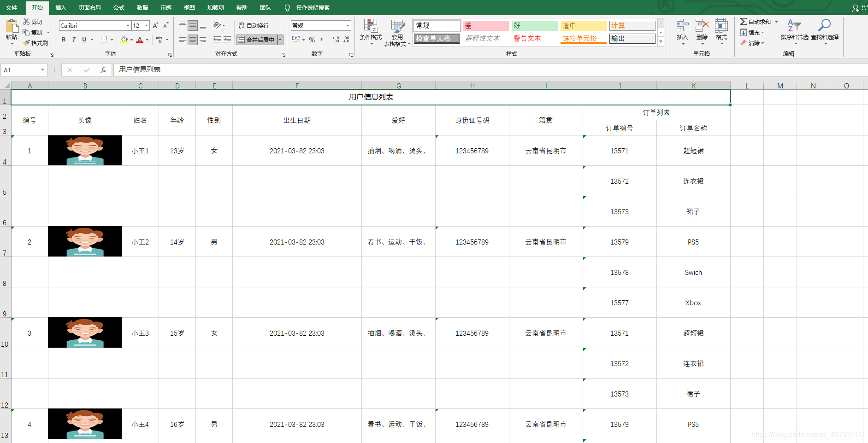Click the formula bar input field

(x=490, y=70)
